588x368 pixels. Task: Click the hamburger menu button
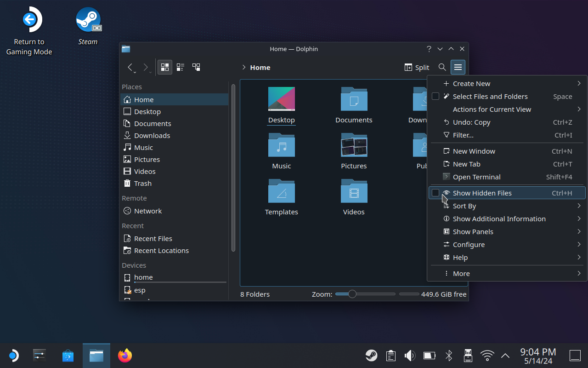pos(458,67)
